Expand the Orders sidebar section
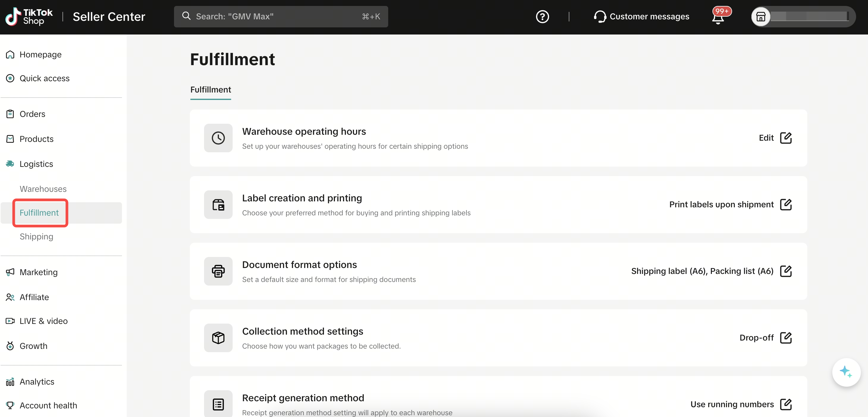 (32, 114)
